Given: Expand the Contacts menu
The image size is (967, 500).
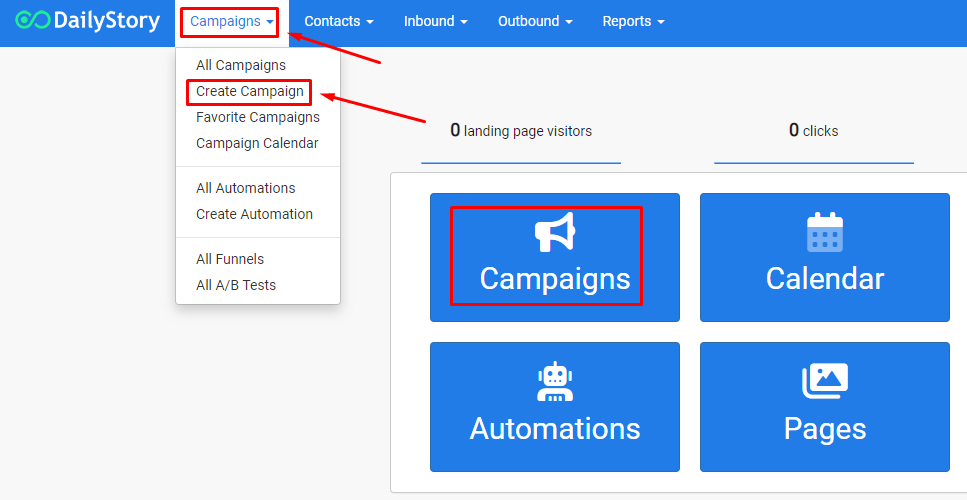Looking at the screenshot, I should click(x=339, y=22).
